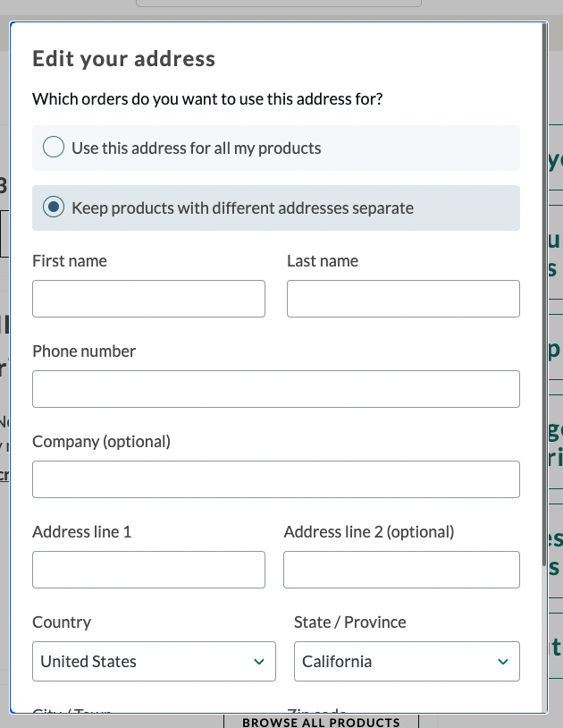
Task: Open the Country dropdown showing United States
Action: [143, 662]
